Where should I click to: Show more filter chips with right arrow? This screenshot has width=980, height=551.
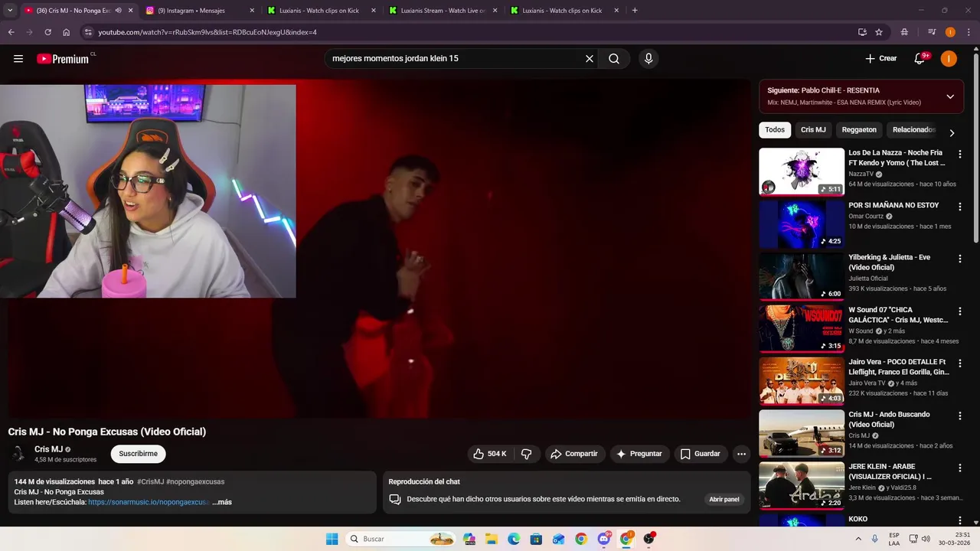tap(952, 132)
